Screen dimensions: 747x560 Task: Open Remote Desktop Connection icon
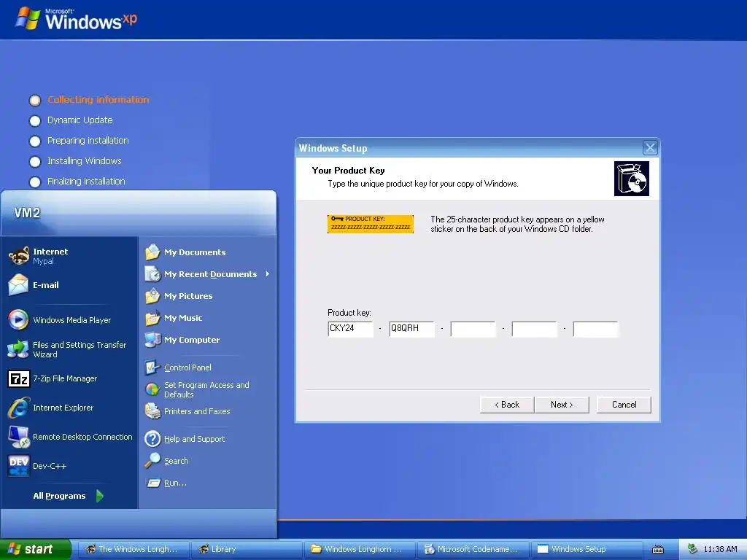19,437
